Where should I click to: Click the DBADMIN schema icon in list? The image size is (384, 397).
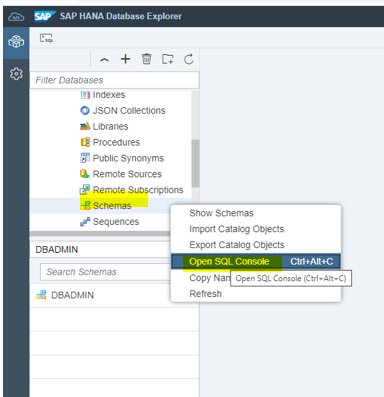pyautogui.click(x=41, y=295)
